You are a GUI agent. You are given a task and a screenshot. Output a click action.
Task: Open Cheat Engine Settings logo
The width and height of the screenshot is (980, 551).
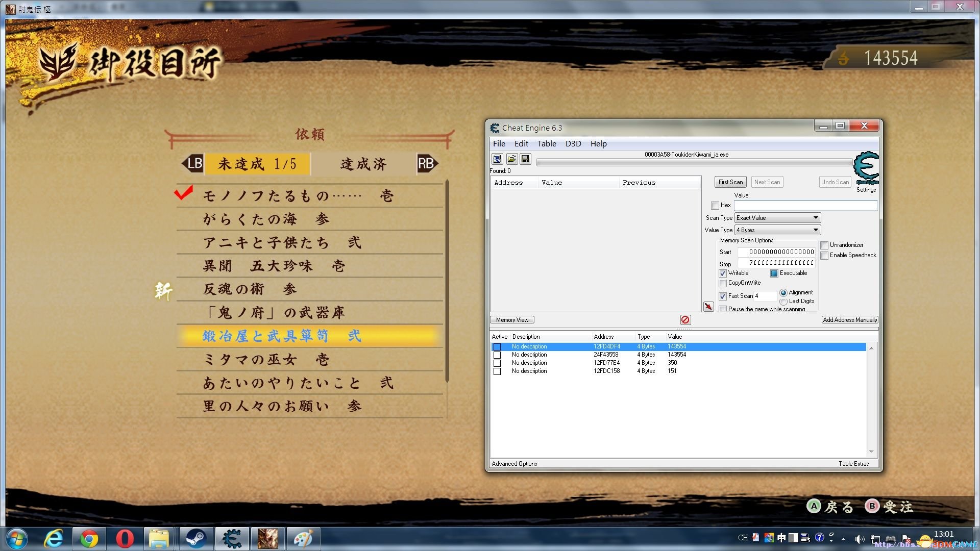(x=866, y=168)
